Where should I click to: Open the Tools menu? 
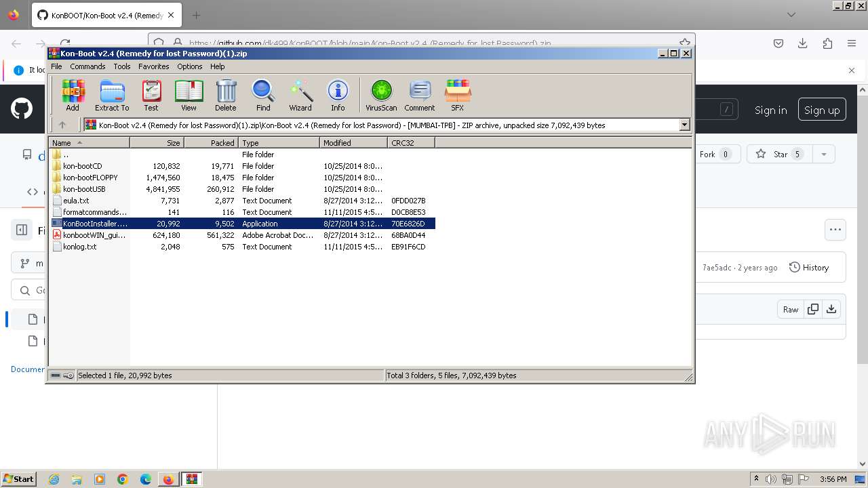(x=122, y=66)
